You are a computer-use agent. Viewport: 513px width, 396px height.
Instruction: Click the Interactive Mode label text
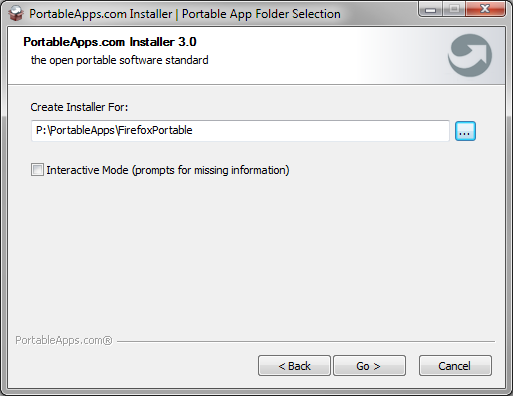click(x=168, y=170)
